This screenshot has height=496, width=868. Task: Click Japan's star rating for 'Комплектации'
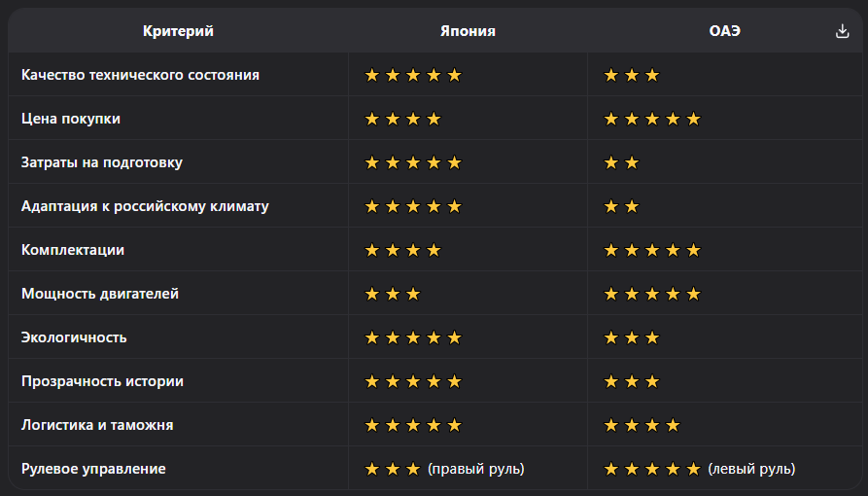(403, 250)
